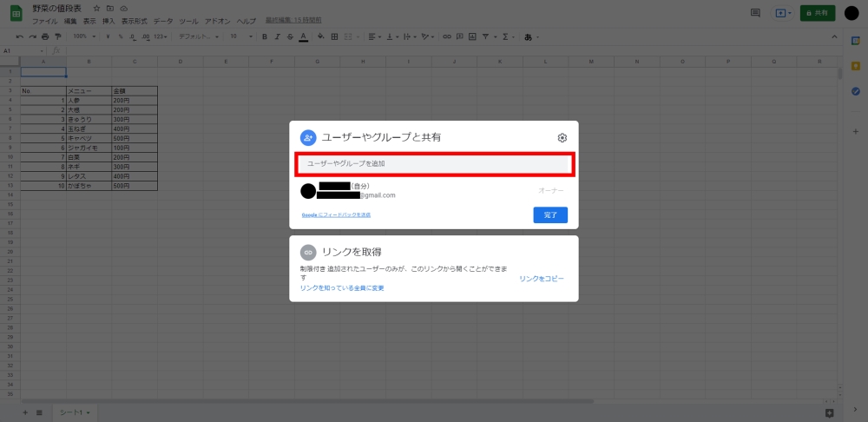Viewport: 868px width, 422px height.
Task: Toggle italic formatting
Action: (278, 36)
